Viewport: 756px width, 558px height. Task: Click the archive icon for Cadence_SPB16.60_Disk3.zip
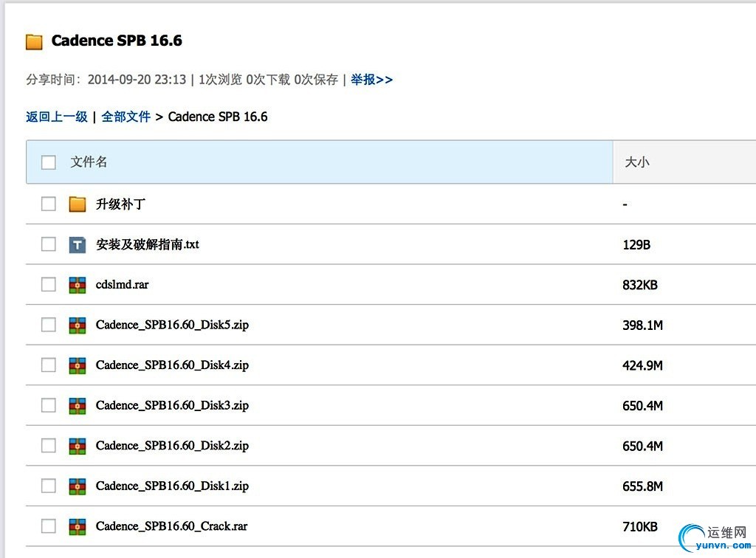(x=78, y=406)
